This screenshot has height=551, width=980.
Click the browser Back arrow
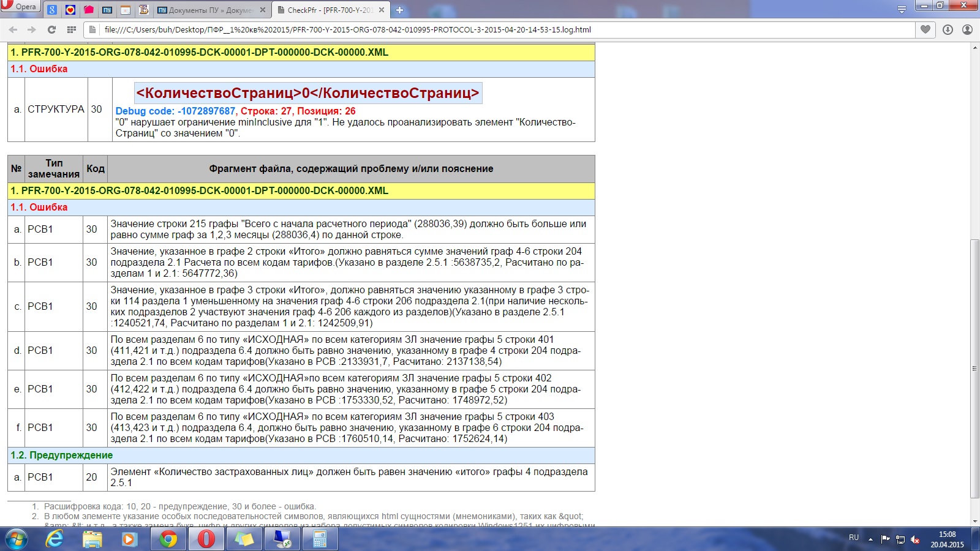coord(13,29)
